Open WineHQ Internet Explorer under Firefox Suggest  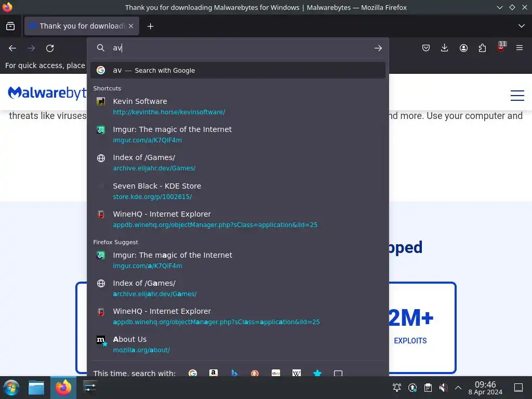pyautogui.click(x=238, y=316)
